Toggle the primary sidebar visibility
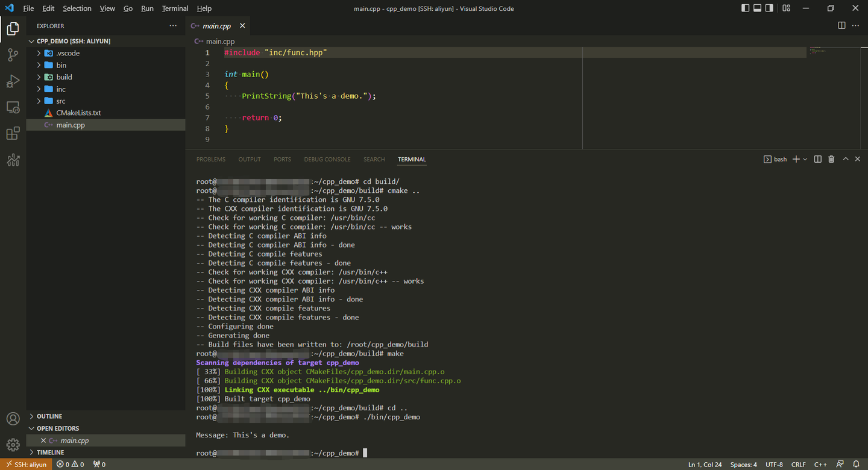Screen dimensions: 868x470 pyautogui.click(x=746, y=7)
